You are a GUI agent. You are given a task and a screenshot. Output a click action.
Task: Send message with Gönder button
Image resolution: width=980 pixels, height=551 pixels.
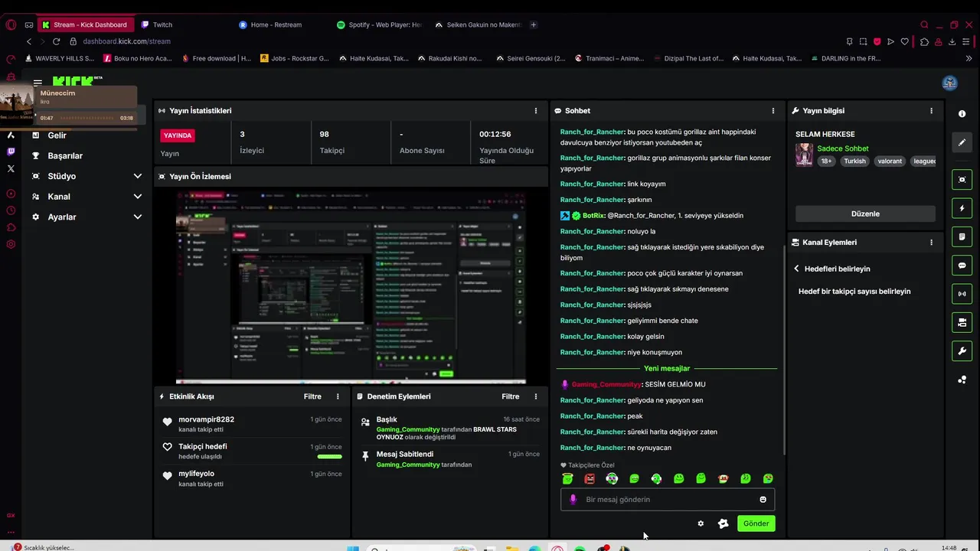tap(756, 523)
